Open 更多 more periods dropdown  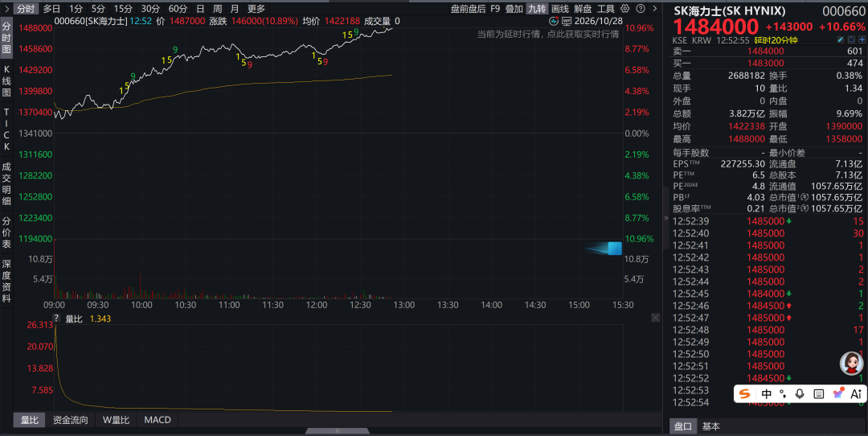(x=256, y=9)
